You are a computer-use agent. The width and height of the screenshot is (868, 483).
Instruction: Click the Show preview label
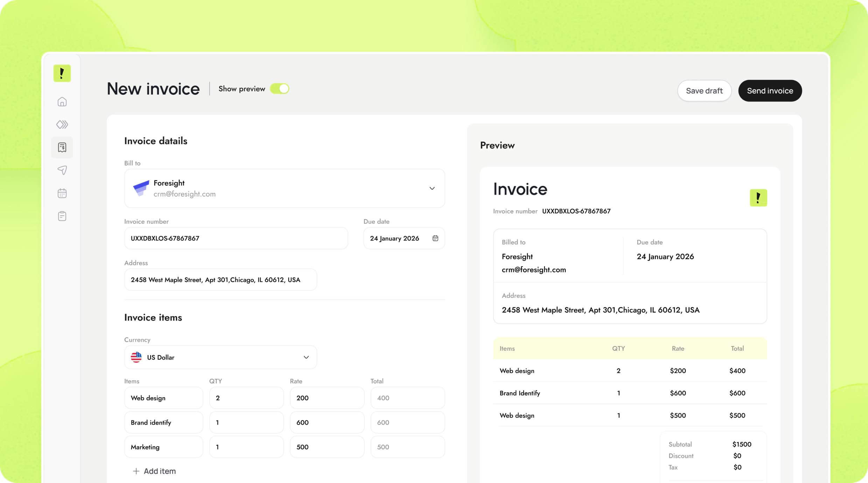242,89
